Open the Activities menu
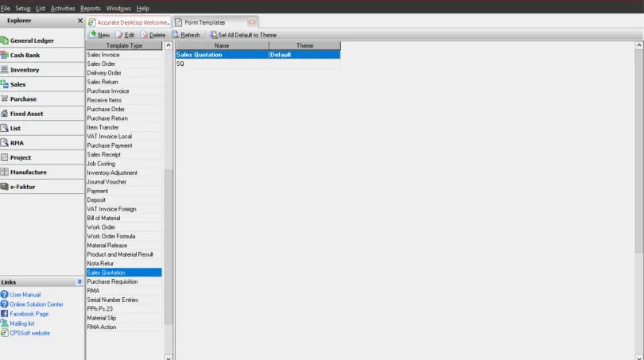This screenshot has height=360, width=644. pos(63,8)
